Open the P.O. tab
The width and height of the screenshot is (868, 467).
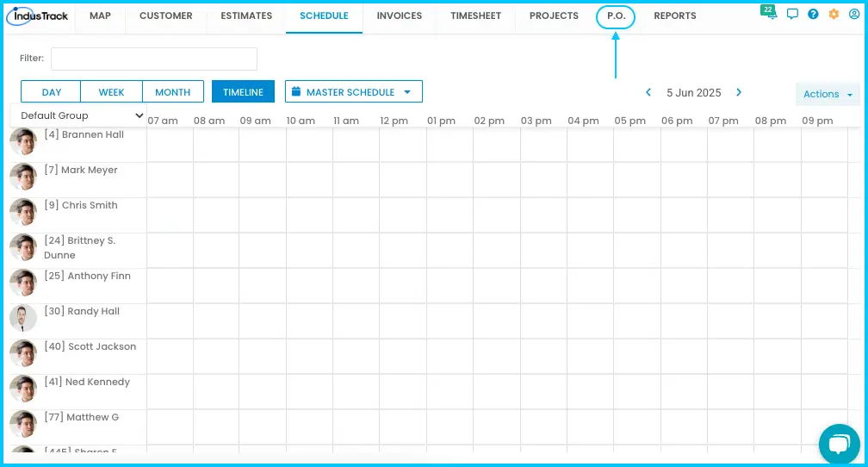tap(616, 16)
